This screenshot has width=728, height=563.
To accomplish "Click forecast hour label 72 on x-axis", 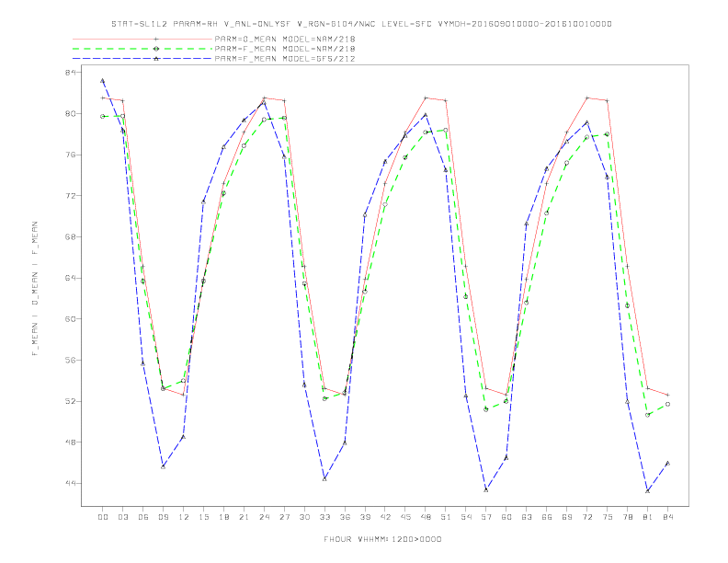I will coord(587,517).
